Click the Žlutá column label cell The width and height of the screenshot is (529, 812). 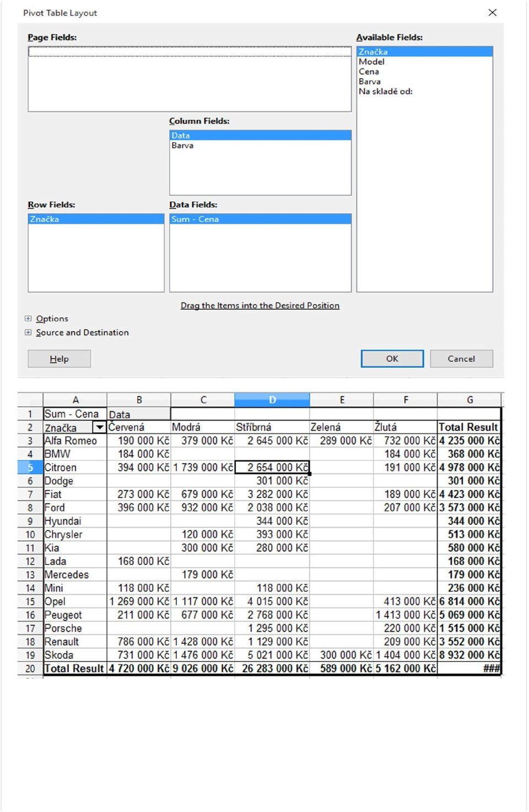[406, 427]
